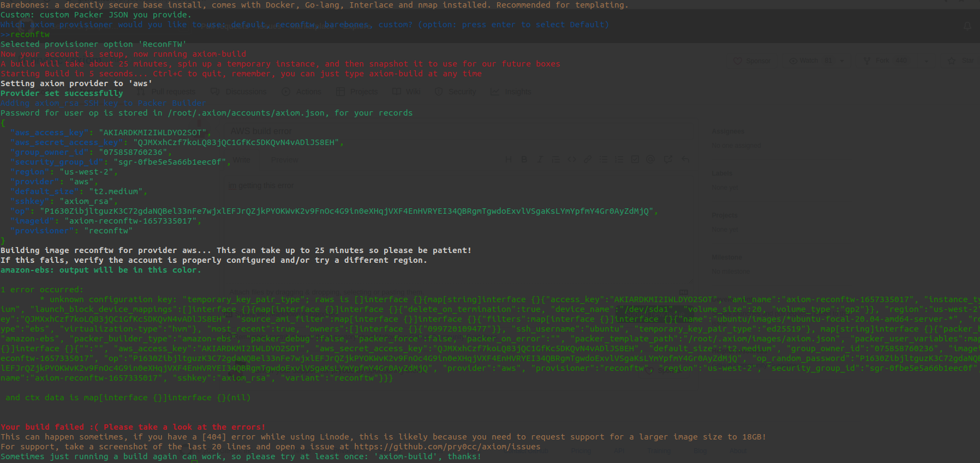Click 'Setting axiom provider to aws' line

point(77,83)
